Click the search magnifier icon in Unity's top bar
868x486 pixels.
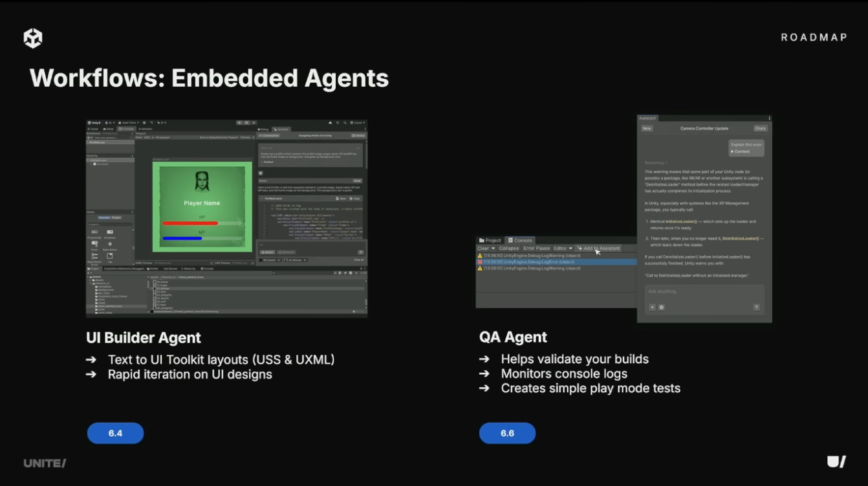tap(345, 123)
